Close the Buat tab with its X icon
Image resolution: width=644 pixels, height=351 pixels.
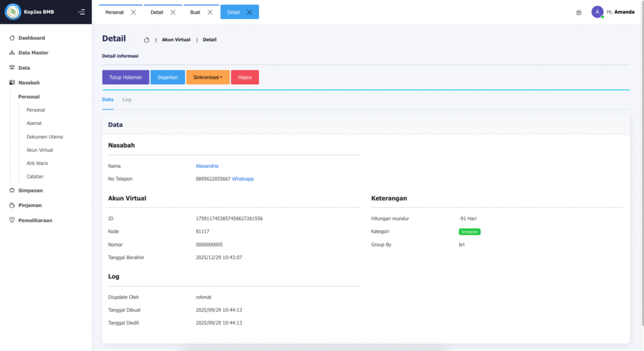210,12
